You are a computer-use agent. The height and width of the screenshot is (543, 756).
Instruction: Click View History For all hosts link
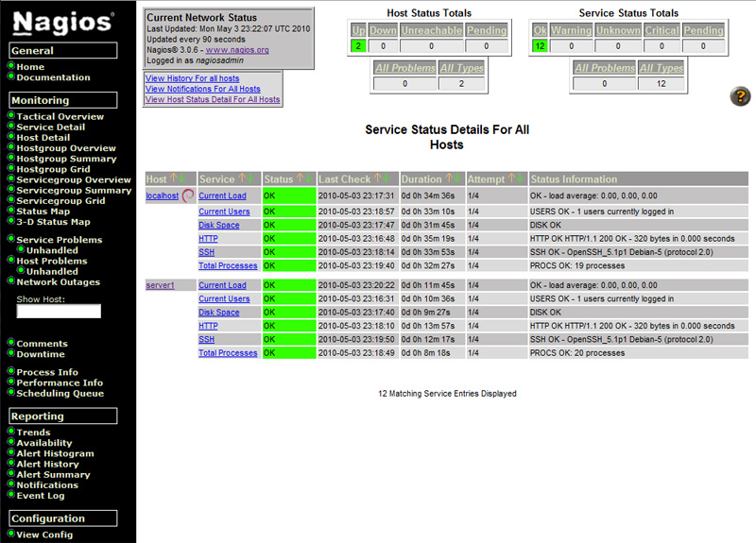point(192,78)
